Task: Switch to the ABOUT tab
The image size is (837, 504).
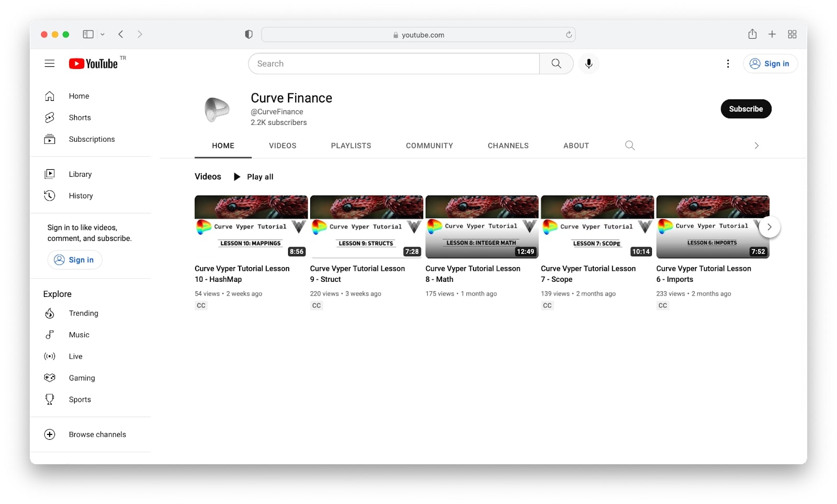Action: [576, 146]
